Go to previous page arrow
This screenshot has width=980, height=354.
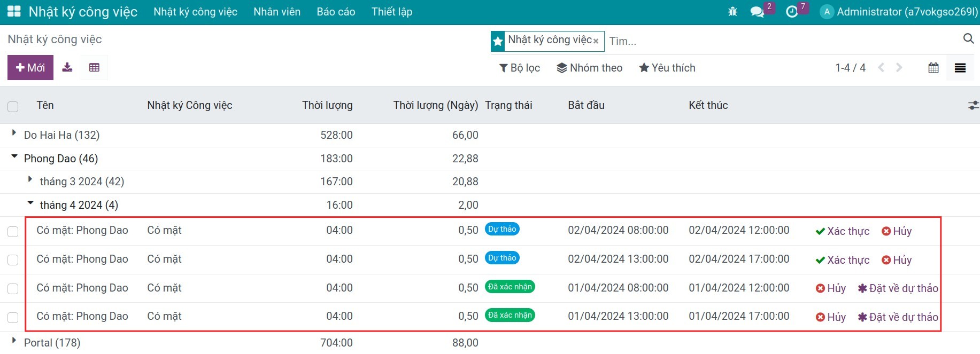coord(881,68)
